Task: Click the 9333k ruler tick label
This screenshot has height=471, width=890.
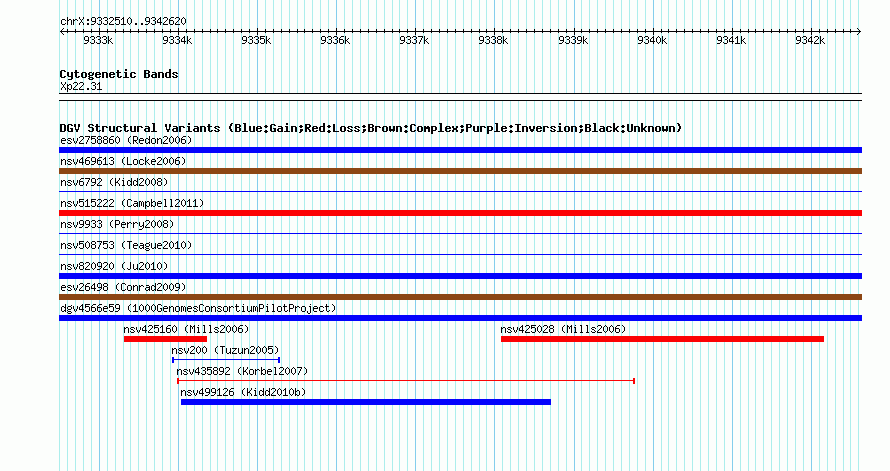Action: click(98, 40)
